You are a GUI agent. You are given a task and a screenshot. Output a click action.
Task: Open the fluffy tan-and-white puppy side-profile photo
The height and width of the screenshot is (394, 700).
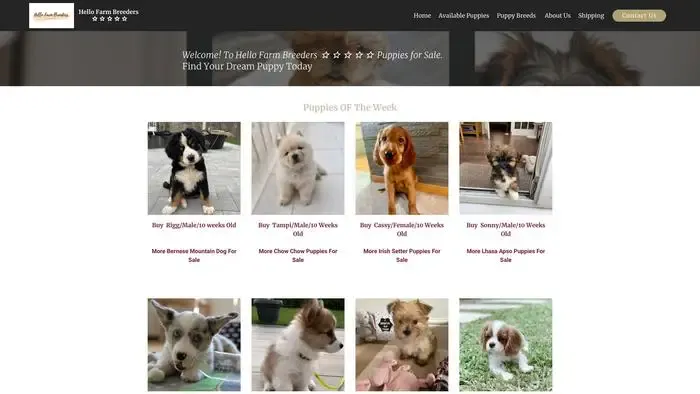point(298,345)
